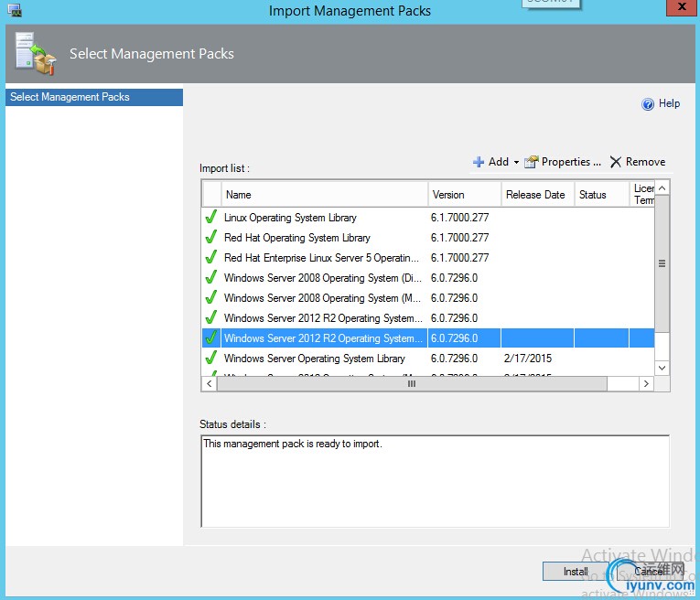The height and width of the screenshot is (600, 700).
Task: Click the vertical scrollbar down arrow
Action: click(x=662, y=368)
